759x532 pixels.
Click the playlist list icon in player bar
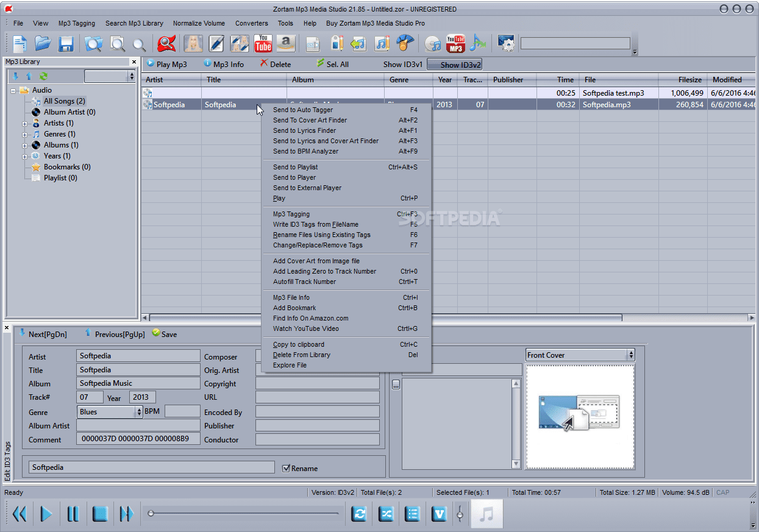coord(413,514)
